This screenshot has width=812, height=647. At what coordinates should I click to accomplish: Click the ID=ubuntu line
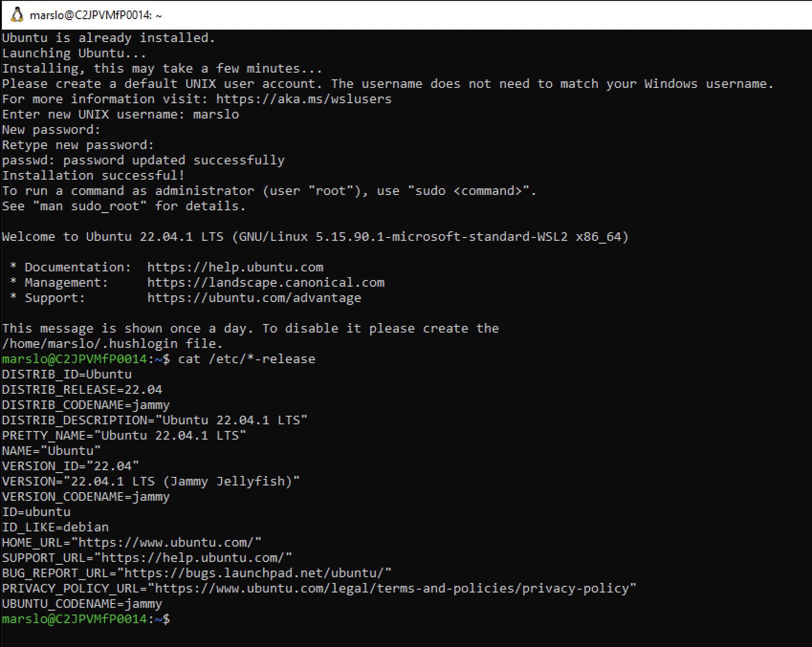[36, 512]
